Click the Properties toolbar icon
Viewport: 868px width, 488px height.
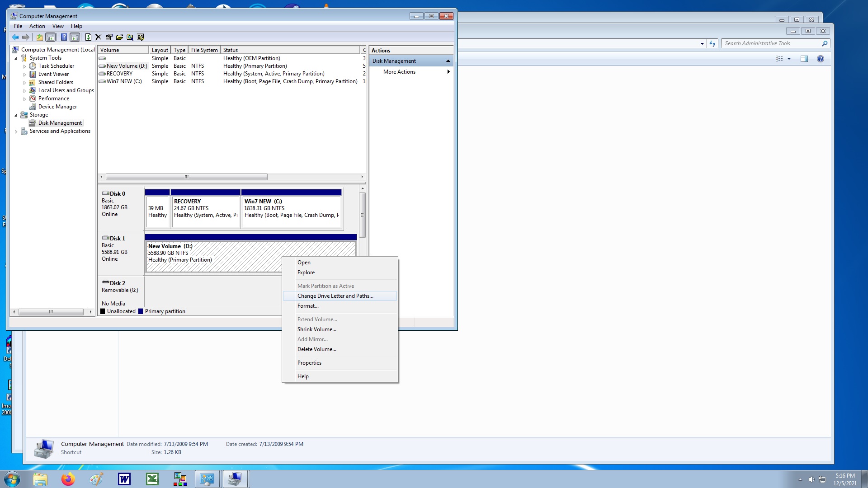coord(109,37)
